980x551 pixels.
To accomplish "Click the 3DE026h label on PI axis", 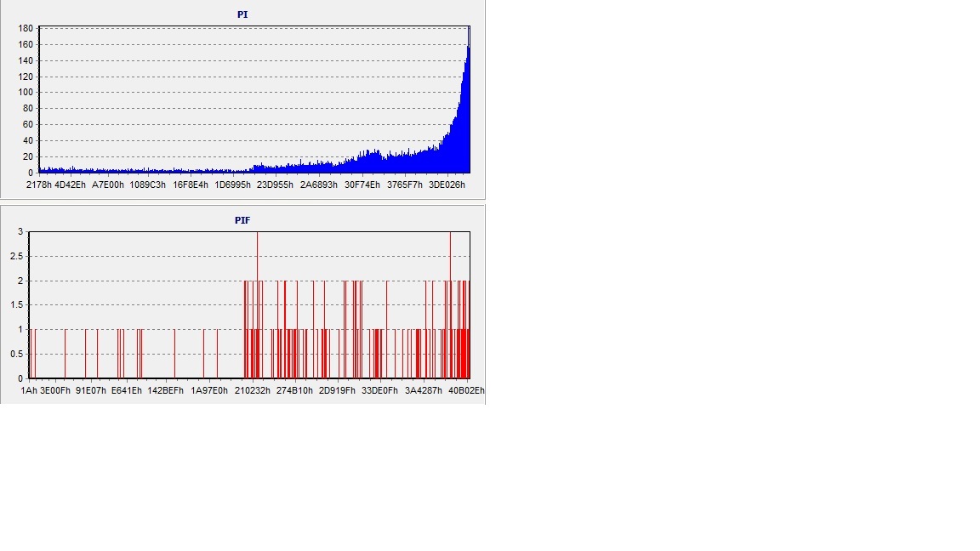I will point(447,185).
